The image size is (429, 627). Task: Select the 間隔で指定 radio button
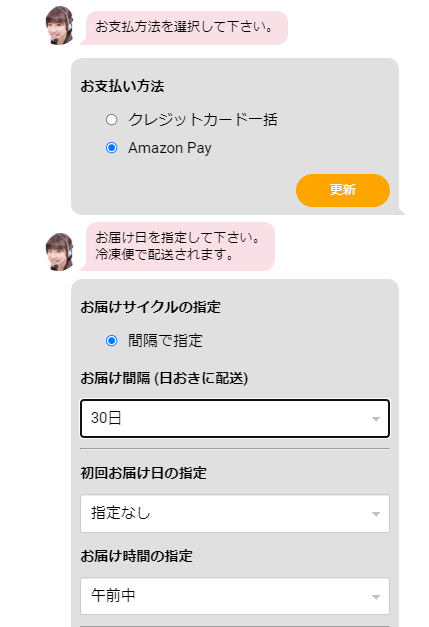click(112, 341)
